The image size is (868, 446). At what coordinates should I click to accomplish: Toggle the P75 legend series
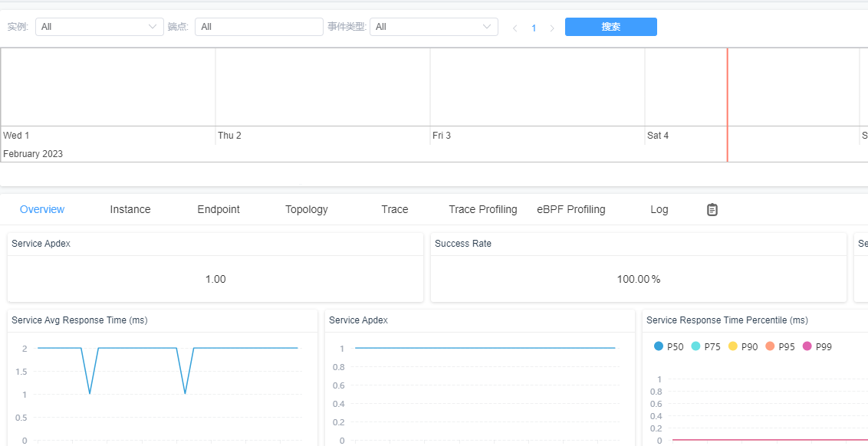[x=705, y=346]
